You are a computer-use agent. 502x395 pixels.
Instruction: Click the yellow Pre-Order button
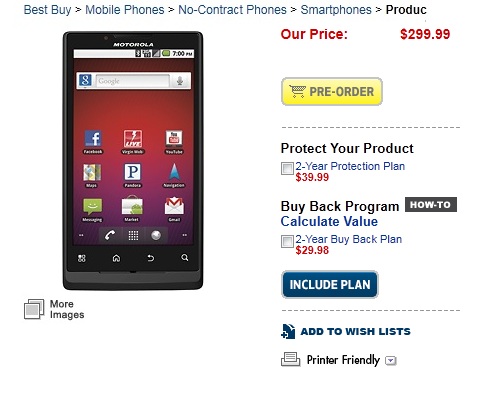[332, 91]
